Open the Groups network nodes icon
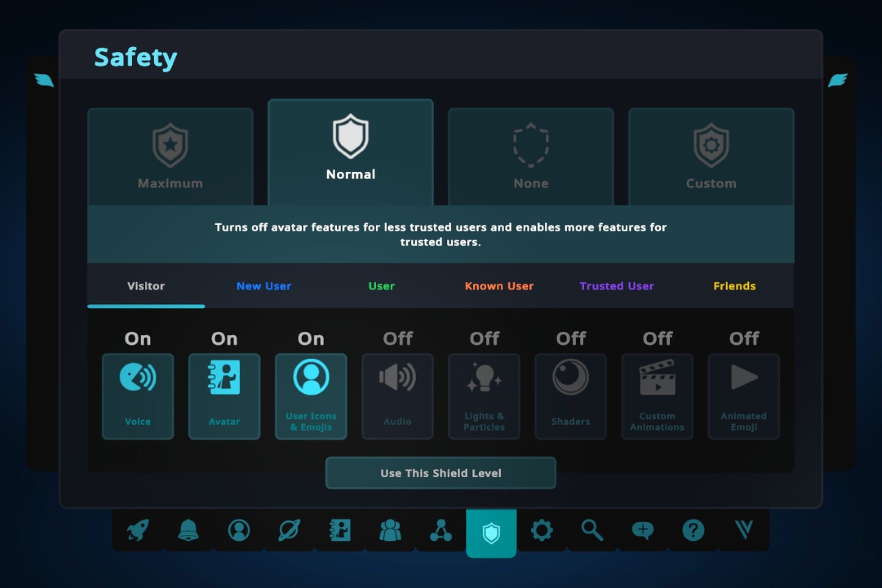Screen dimensions: 882x588 click(x=441, y=531)
